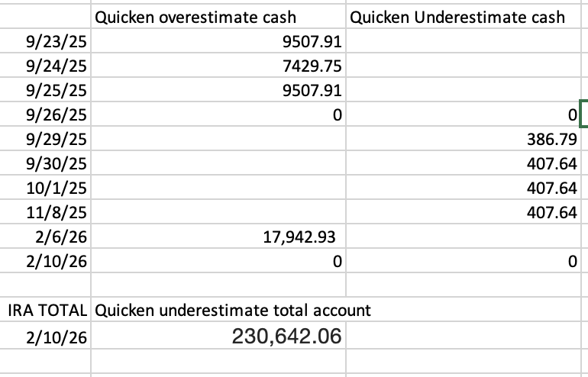Viewport: 588px width, 377px height.
Task: Select the overestimate 0 cell for 9/26/25
Action: click(218, 114)
